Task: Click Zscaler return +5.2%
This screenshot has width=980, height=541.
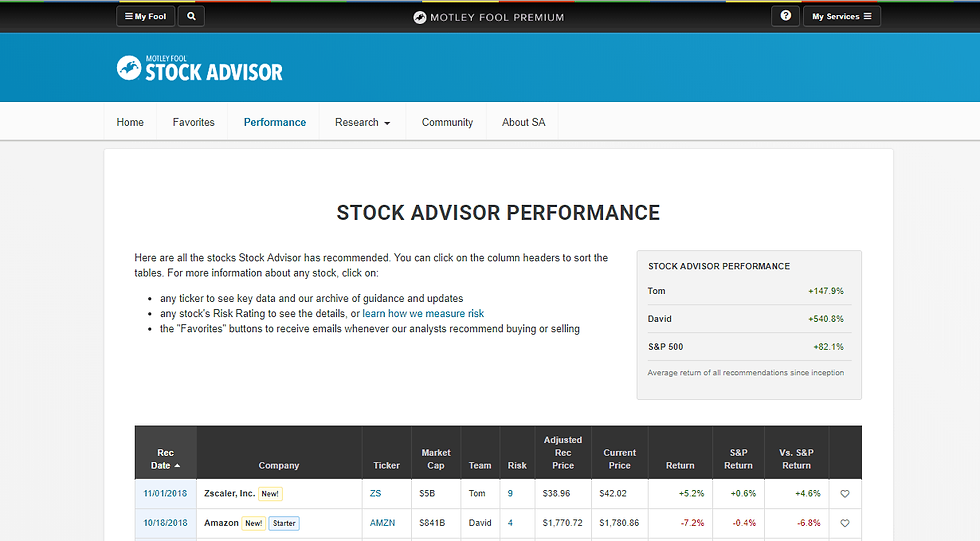Action: (691, 494)
